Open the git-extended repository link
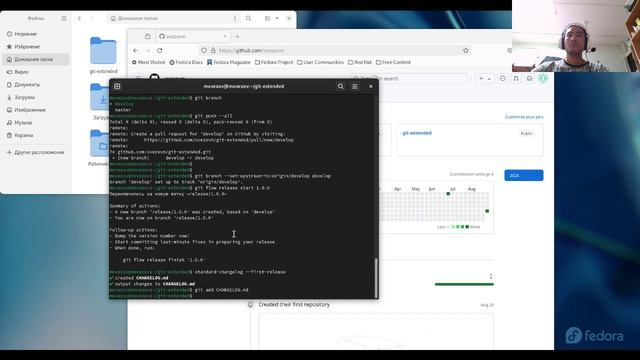Screen dimensions: 640x360 (x=417, y=133)
